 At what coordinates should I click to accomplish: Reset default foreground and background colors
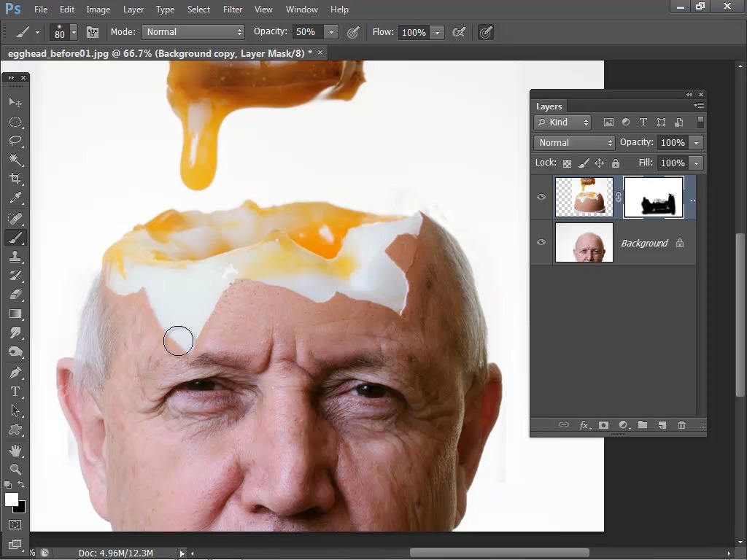[8, 485]
